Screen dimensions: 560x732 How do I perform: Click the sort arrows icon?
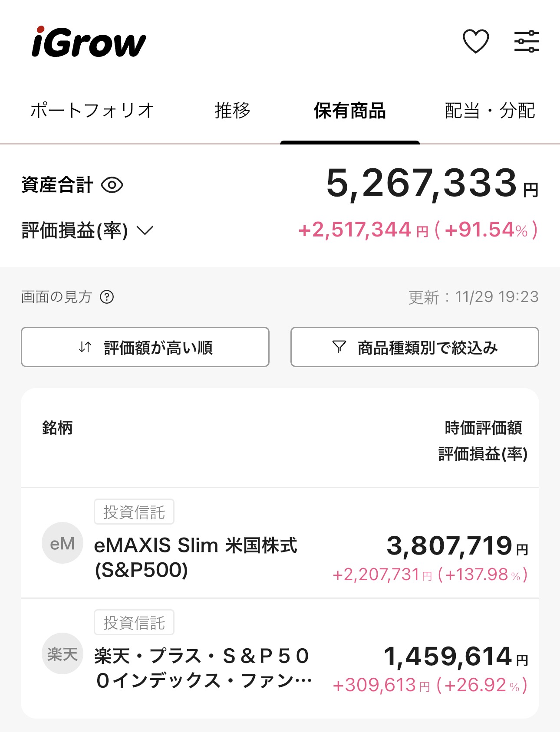[85, 347]
